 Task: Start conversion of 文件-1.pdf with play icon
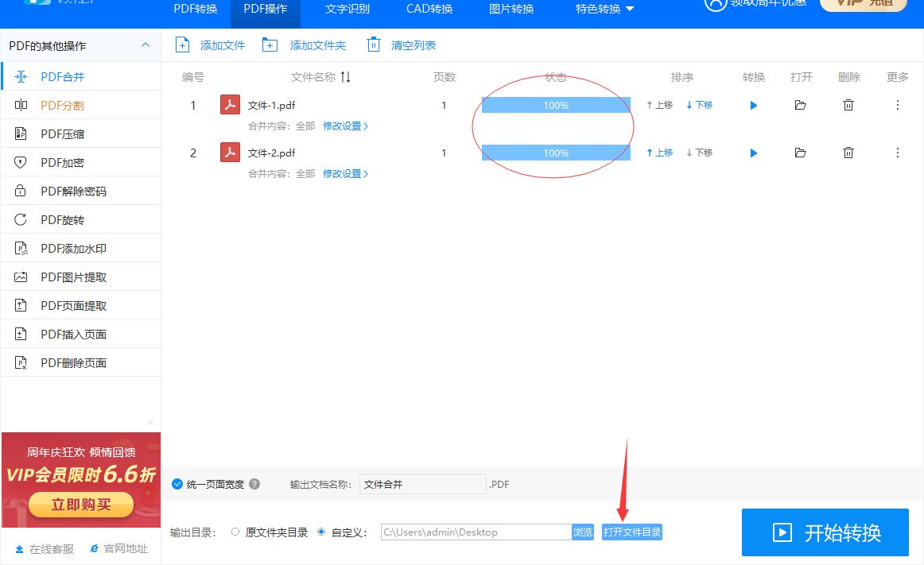tap(753, 106)
